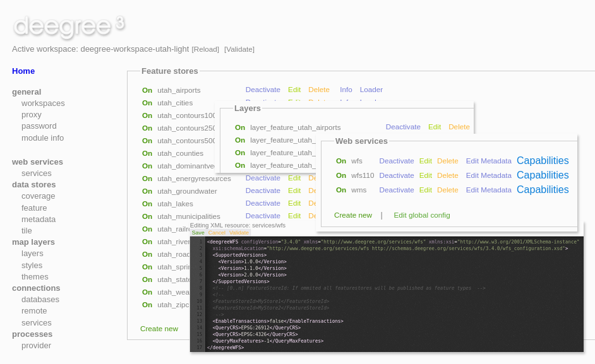Delete layer_feature_utah_airports layer
The width and height of the screenshot is (595, 364).
click(459, 127)
